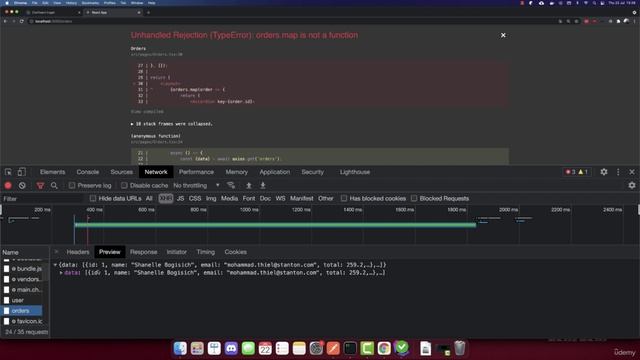Toggle the network filter funnel icon
This screenshot has height=360, width=640.
point(40,185)
